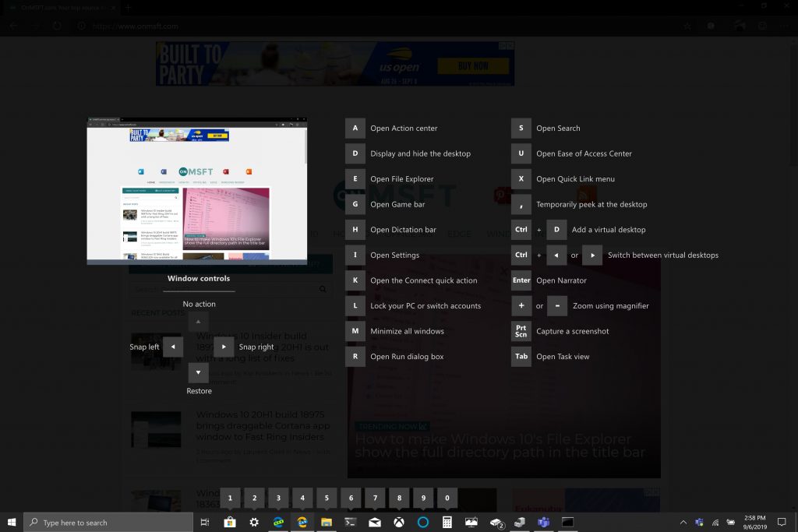The height and width of the screenshot is (532, 798).
Task: Click number badge 0 above Calculator
Action: point(447,498)
